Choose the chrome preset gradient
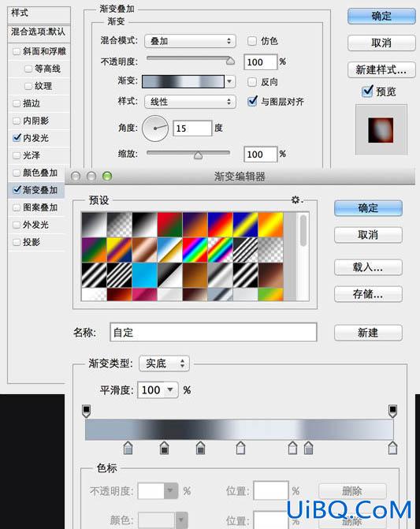Viewport: 420px width, 529px height. click(170, 250)
